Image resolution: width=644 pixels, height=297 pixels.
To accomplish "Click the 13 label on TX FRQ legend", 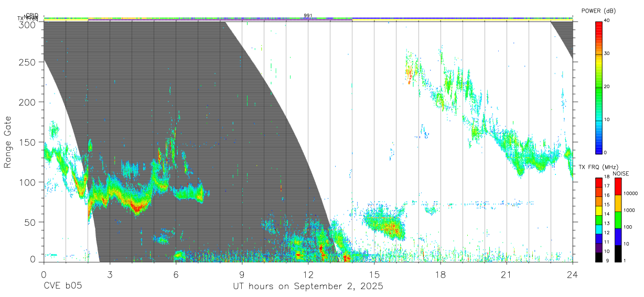I will 607,223.
